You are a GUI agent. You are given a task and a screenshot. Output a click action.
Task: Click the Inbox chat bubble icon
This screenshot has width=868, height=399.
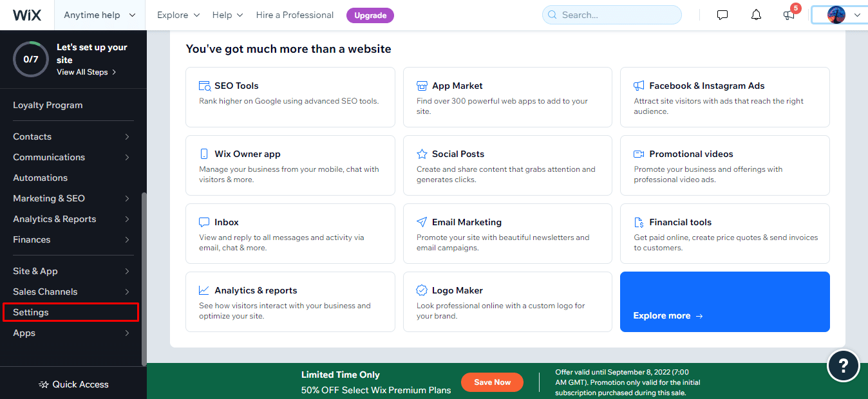tap(204, 222)
